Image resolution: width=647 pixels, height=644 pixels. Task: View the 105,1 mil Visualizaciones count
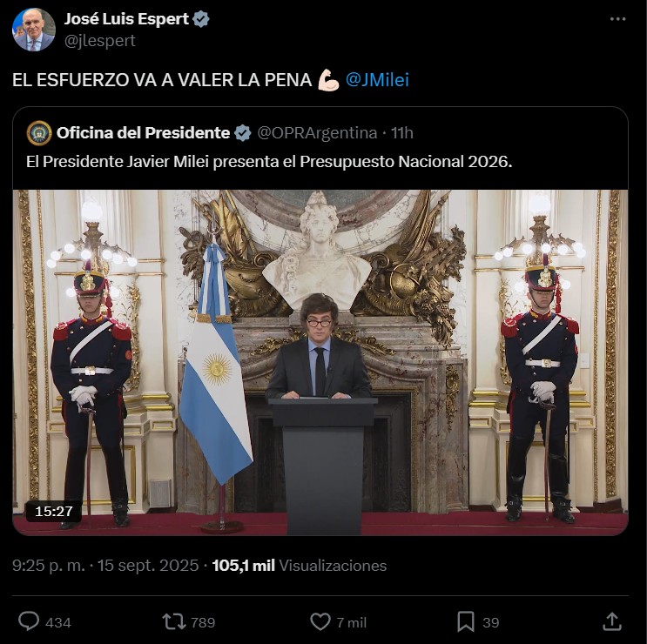[x=300, y=566]
